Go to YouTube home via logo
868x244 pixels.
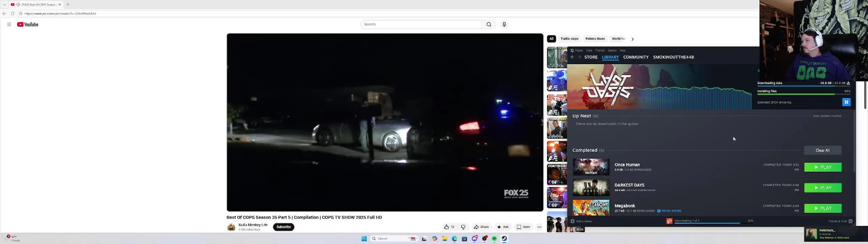click(28, 24)
